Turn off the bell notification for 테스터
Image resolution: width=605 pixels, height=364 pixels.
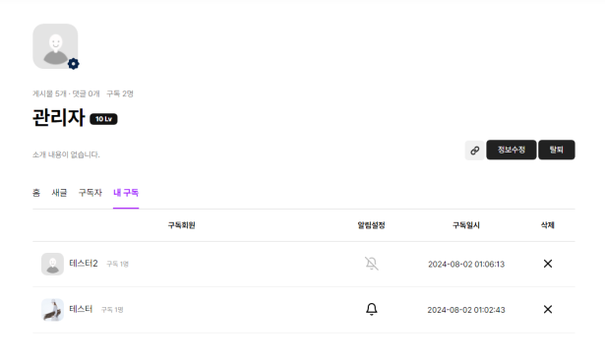[372, 309]
